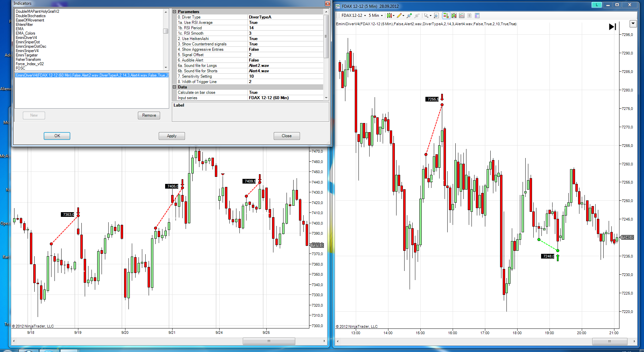Click the Input series value cell
The height and width of the screenshot is (352, 644).
point(286,98)
